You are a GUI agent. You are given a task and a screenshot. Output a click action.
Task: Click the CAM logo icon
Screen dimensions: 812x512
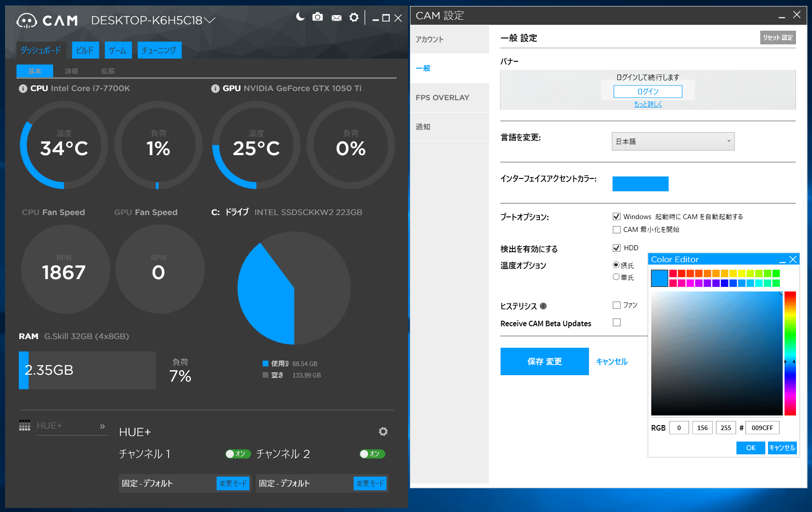(27, 21)
